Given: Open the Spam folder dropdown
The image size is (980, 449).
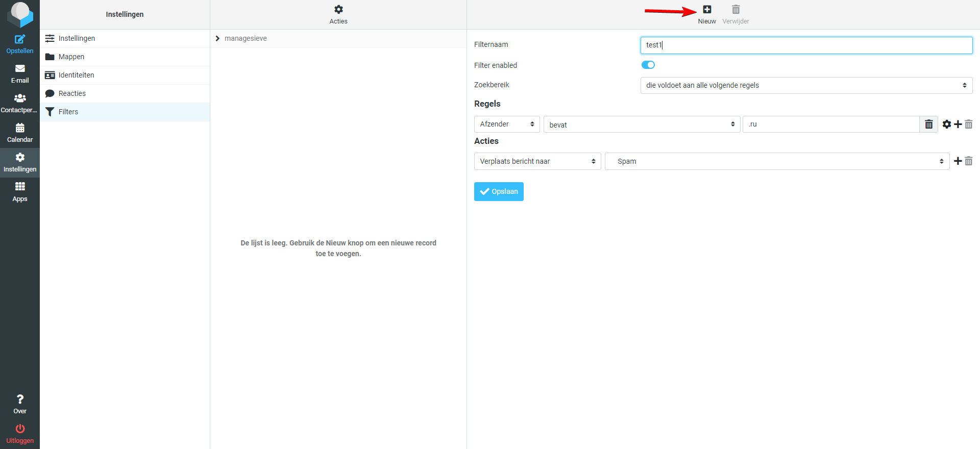Looking at the screenshot, I should click(x=777, y=161).
